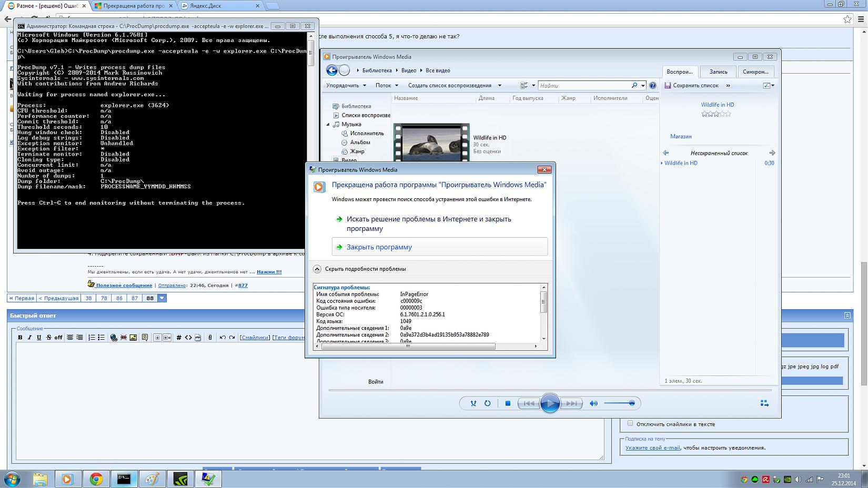
Task: Click 'Закрыть программу' in the error dialog
Action: coord(379,247)
